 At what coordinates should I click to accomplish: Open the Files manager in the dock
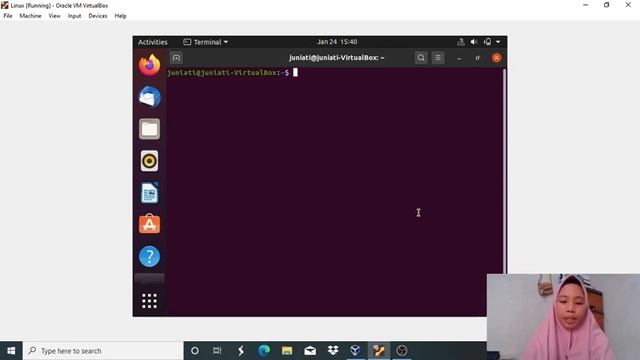click(149, 129)
